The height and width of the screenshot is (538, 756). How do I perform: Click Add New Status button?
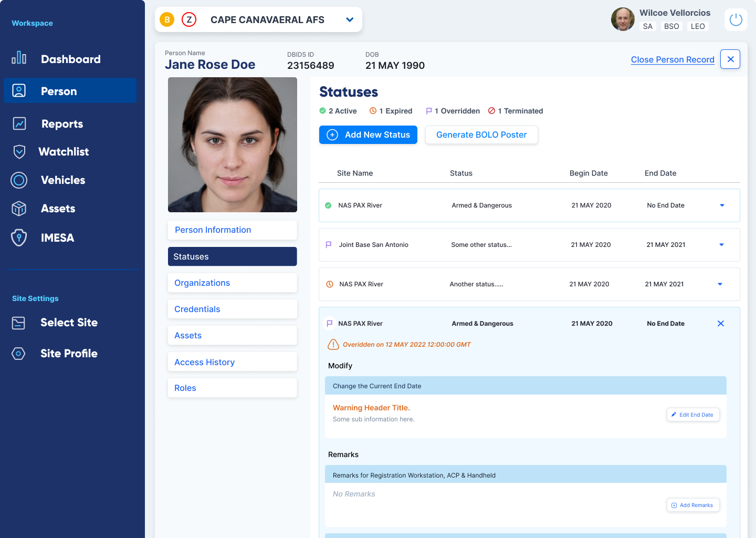(x=368, y=134)
